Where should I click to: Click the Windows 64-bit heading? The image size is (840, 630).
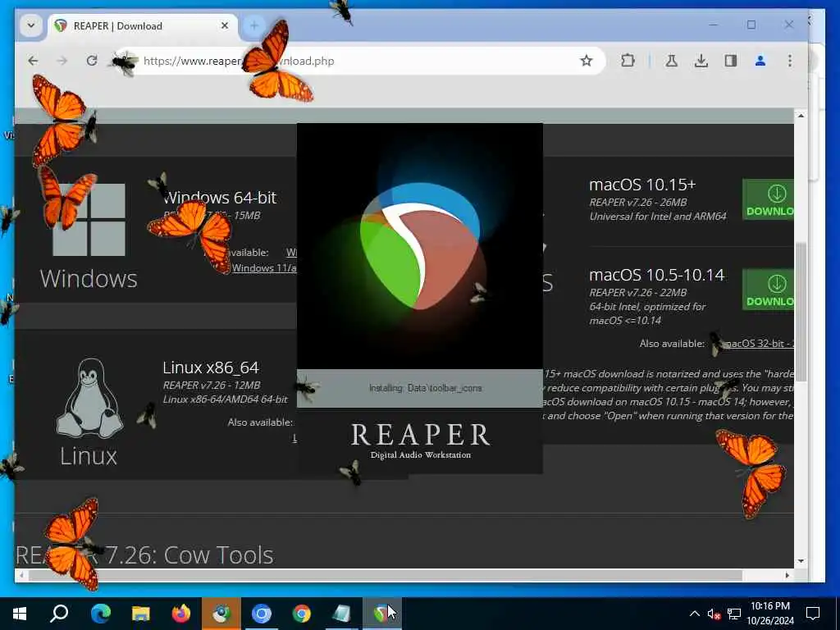(x=220, y=198)
